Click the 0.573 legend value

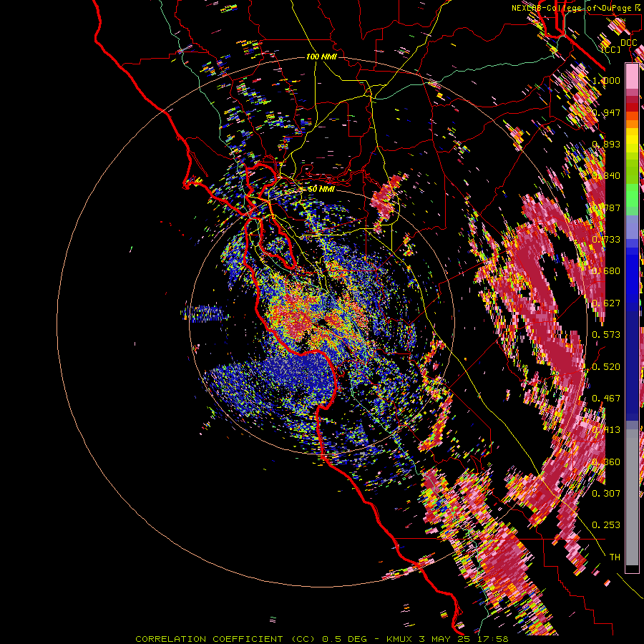coord(606,335)
